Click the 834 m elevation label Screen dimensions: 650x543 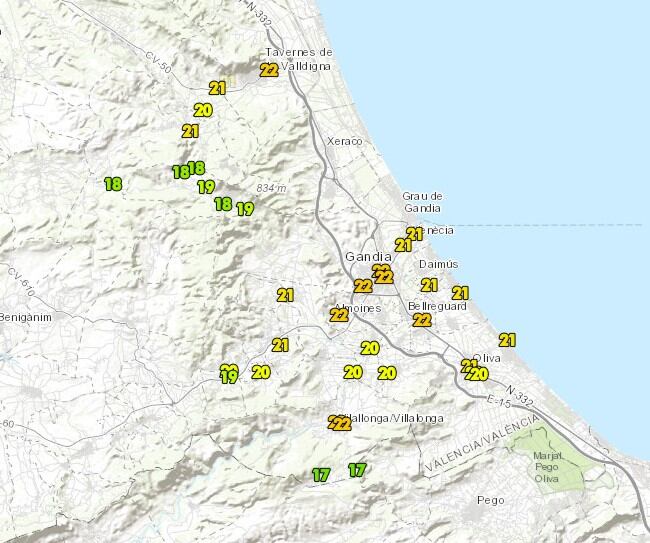click(x=271, y=188)
